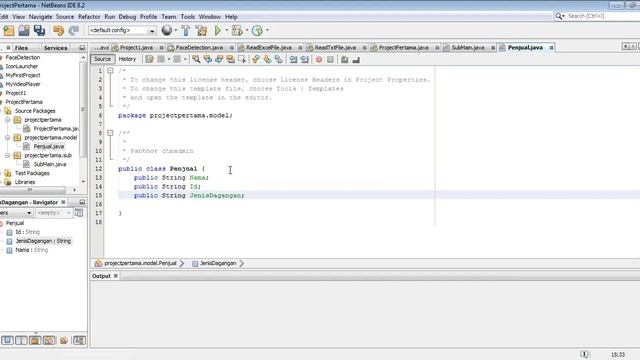Viewport: 640px width, 360px height.
Task: Select the MyVideoPlayer project
Action: [23, 84]
